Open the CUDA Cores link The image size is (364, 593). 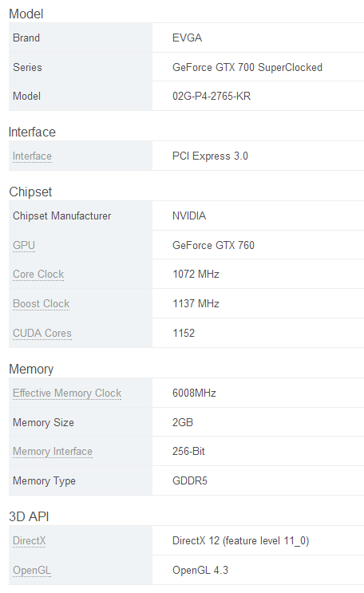tap(42, 333)
